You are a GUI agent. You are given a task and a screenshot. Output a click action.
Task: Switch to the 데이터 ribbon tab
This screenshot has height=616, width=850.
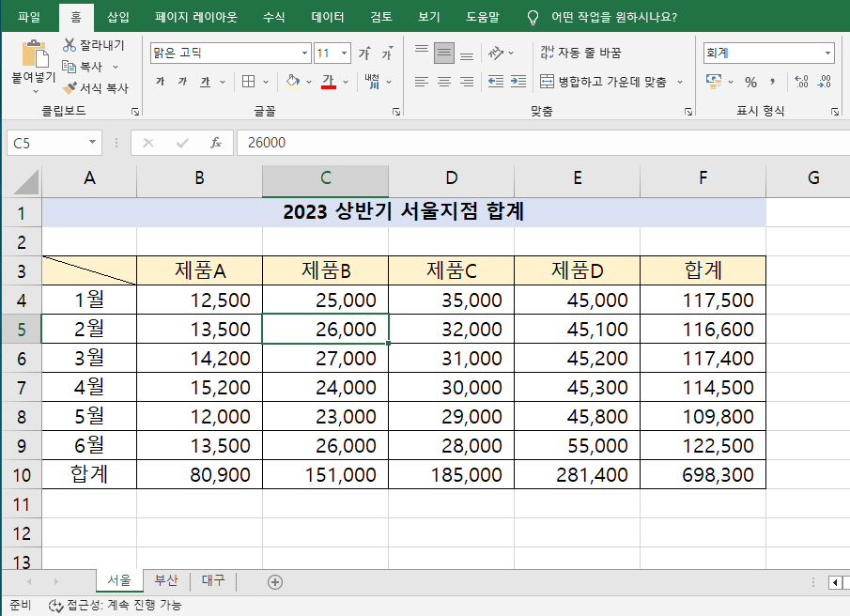[x=328, y=17]
